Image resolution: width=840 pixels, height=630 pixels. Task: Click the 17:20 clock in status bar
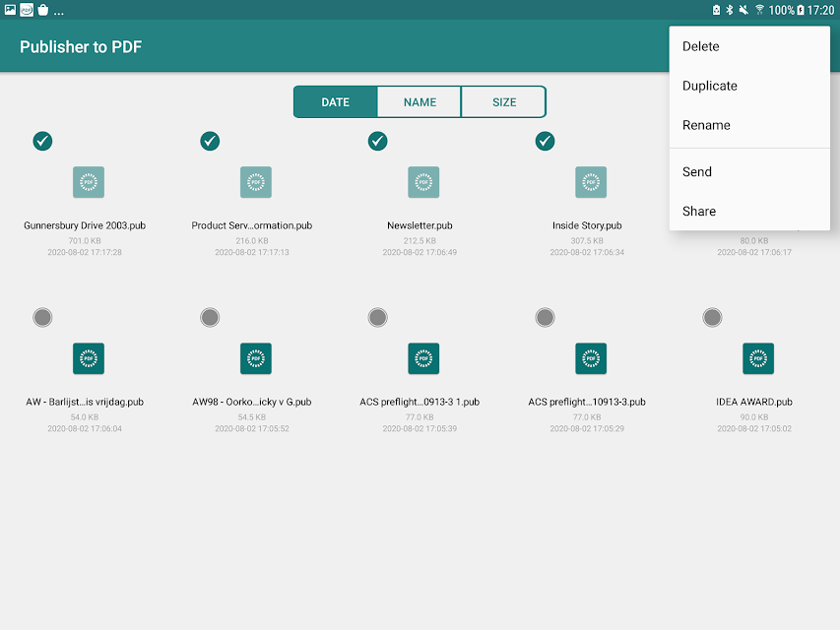(x=820, y=10)
